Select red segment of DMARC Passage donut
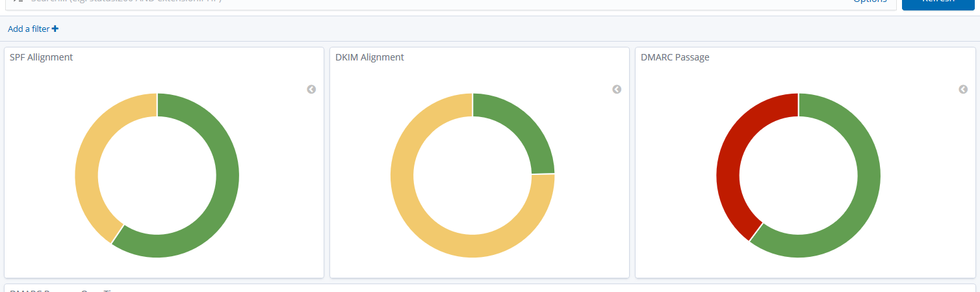This screenshot has height=292, width=980. [x=729, y=169]
